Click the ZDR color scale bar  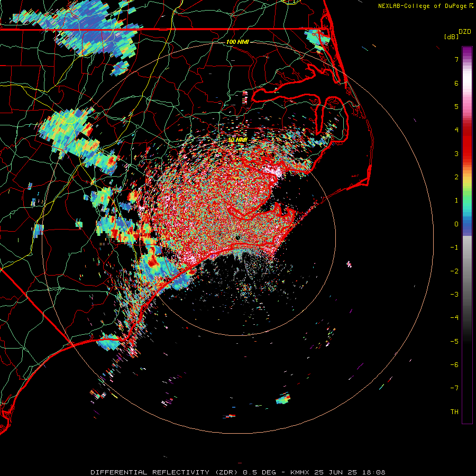[467, 235]
